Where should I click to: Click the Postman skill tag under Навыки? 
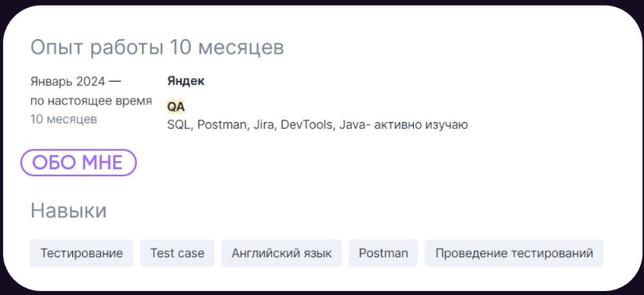click(383, 253)
